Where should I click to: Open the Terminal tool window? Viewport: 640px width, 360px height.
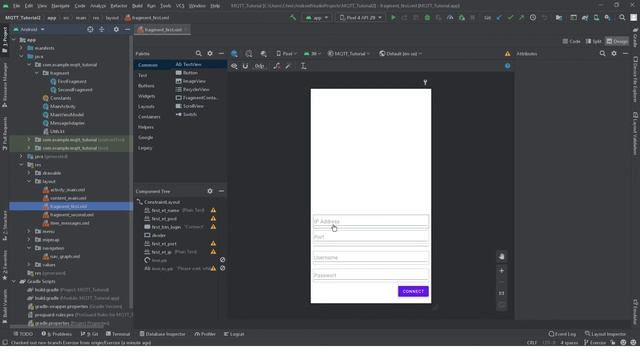point(118,334)
